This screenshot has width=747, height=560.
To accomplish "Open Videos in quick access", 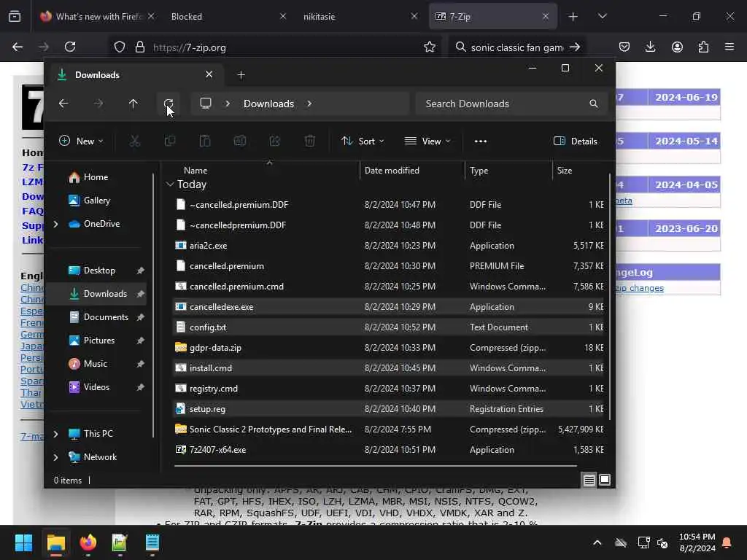I will (98, 387).
